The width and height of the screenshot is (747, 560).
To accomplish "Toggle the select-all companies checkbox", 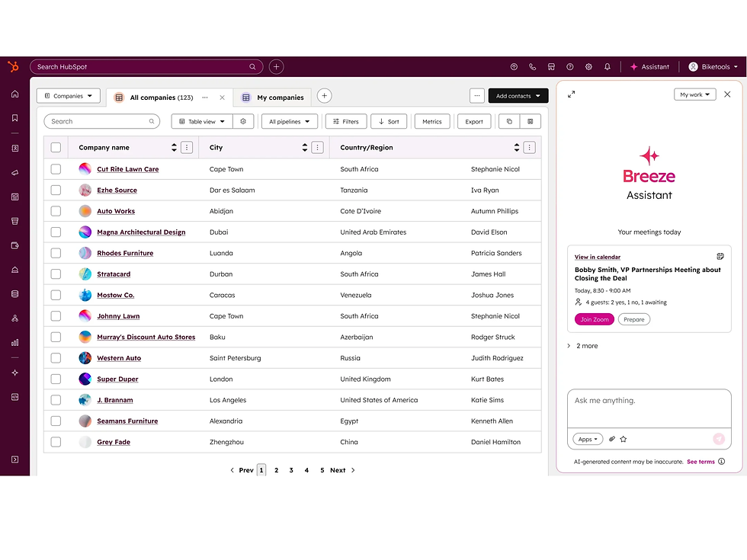I will pos(56,148).
